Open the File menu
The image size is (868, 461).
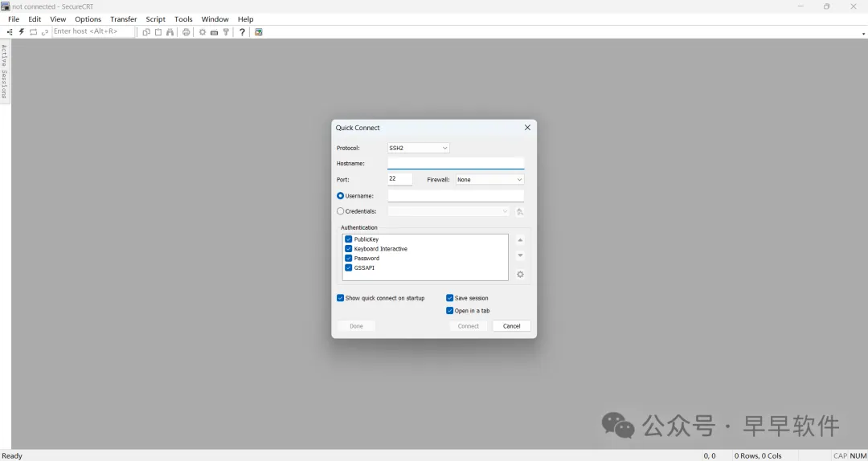coord(14,18)
